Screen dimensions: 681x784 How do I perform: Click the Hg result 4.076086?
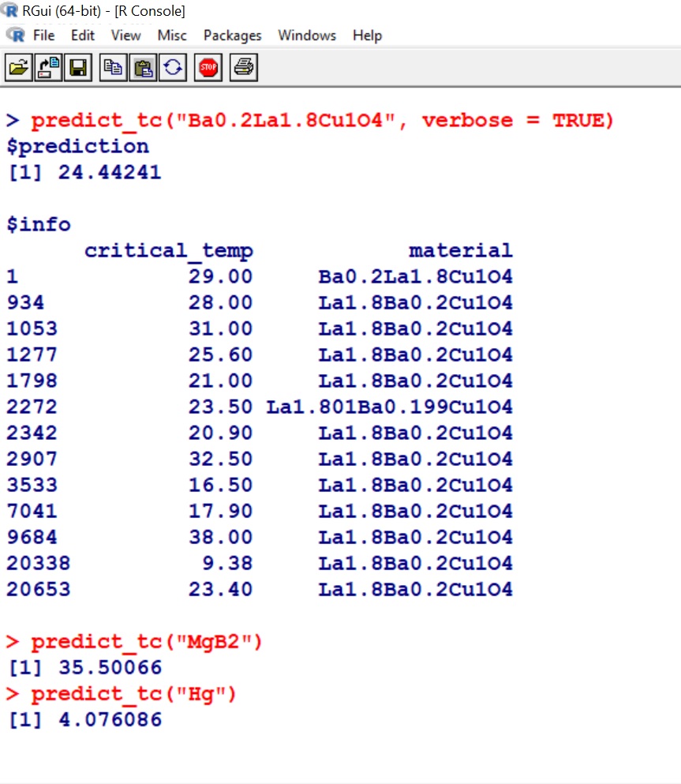click(110, 719)
